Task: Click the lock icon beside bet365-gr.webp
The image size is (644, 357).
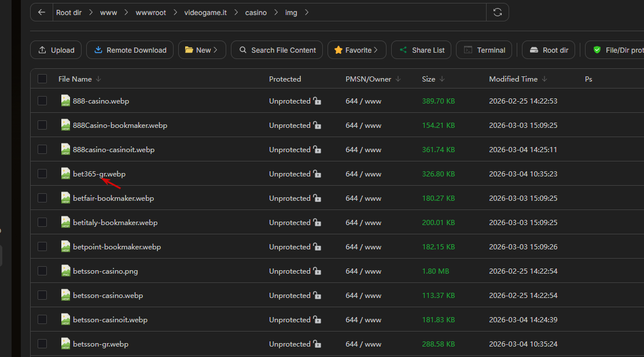Action: (317, 174)
